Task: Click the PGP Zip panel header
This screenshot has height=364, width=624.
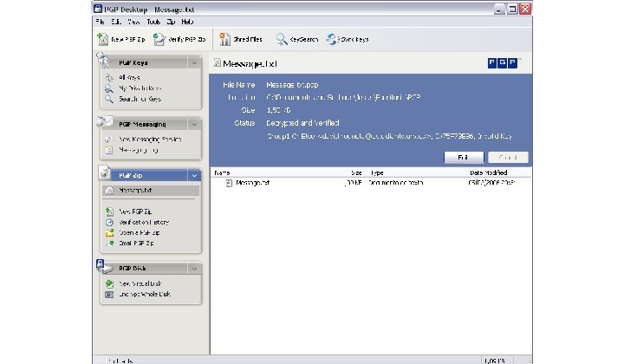Action: click(149, 175)
